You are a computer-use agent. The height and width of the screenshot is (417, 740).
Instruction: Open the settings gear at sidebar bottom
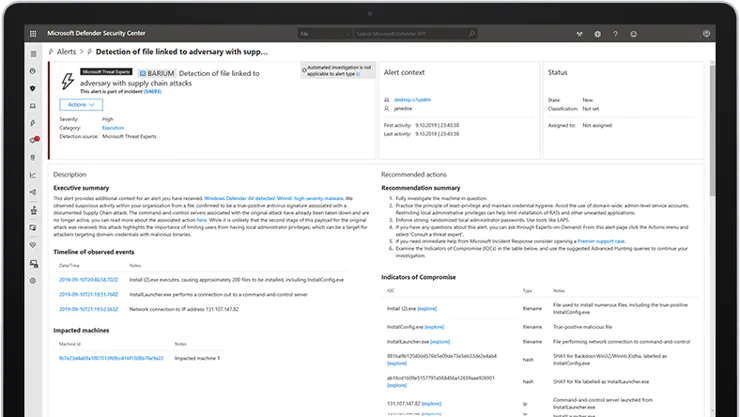pos(33,281)
